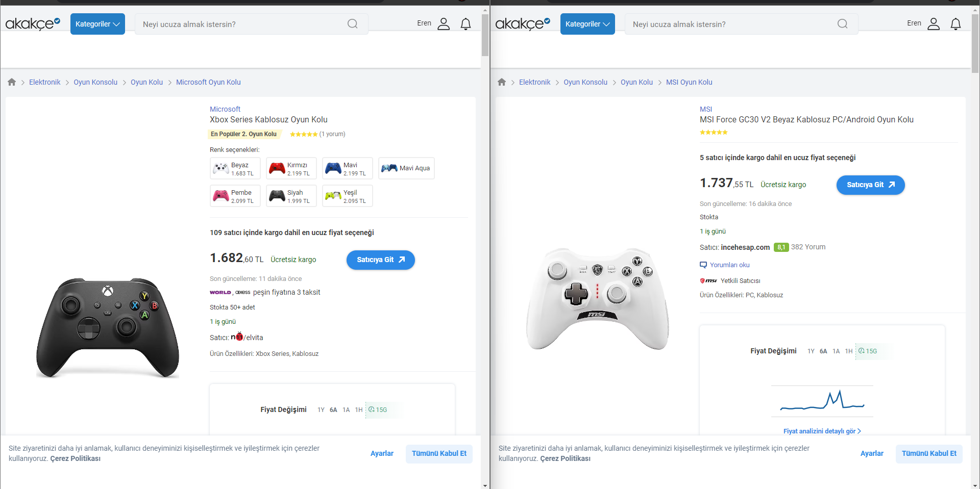Select the Yeşil color option
This screenshot has width=980, height=489.
tap(348, 196)
